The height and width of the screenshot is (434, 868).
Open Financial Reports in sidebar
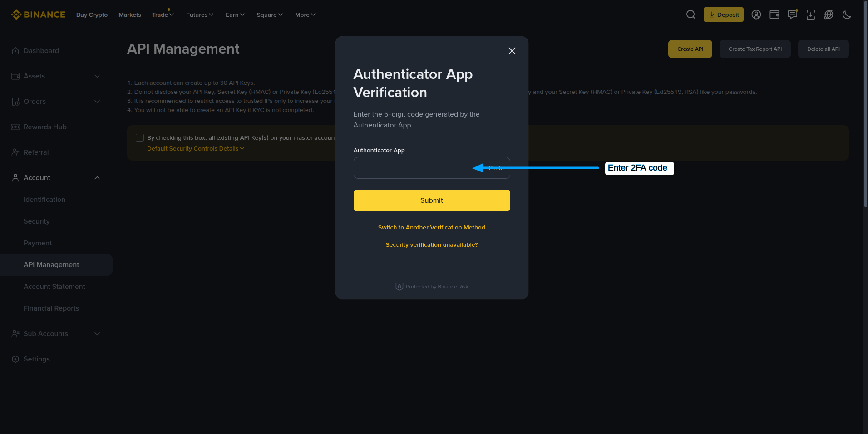click(x=51, y=308)
